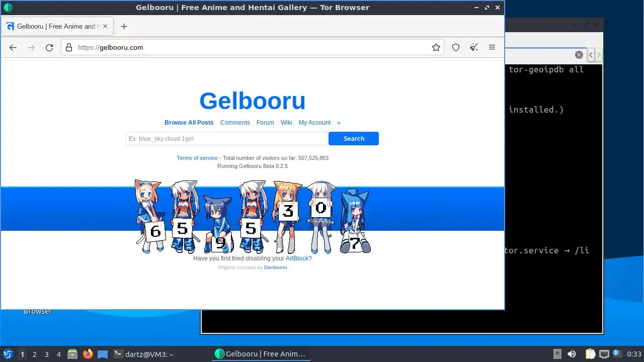Click "installed.)" text in terminal window
The width and height of the screenshot is (644, 362).
[x=536, y=110]
